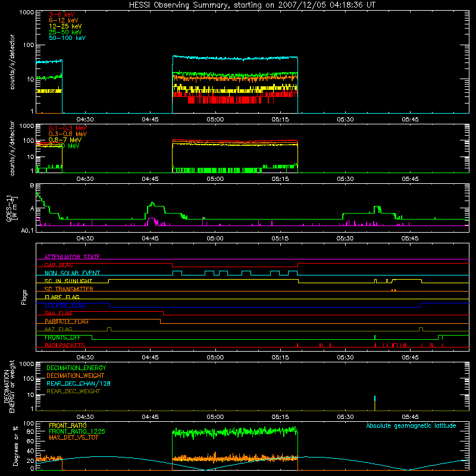The height and width of the screenshot is (476, 476).
Task: Click the counts/s/detector axis title of top plot
Action: [12, 62]
